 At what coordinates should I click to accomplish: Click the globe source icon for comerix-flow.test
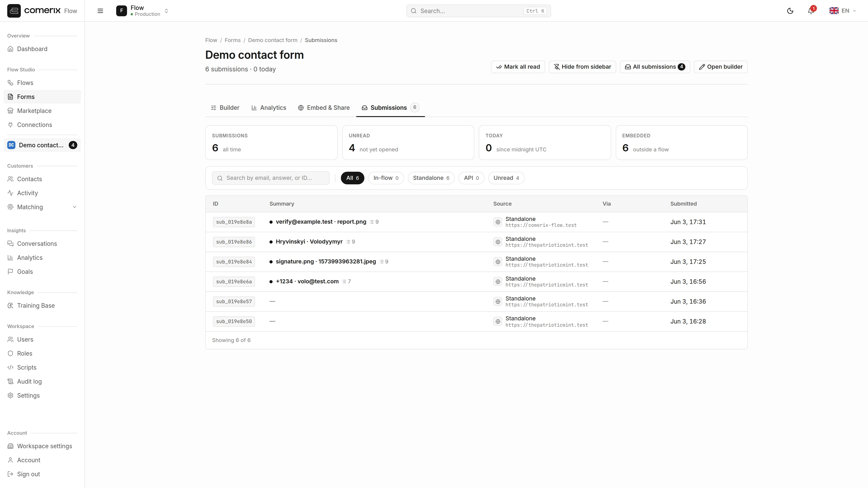498,222
